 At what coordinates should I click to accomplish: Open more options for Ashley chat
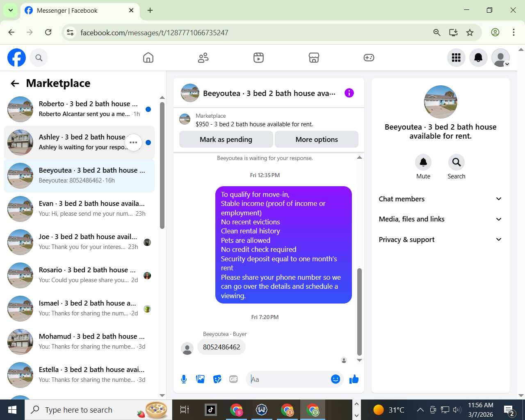pos(133,143)
